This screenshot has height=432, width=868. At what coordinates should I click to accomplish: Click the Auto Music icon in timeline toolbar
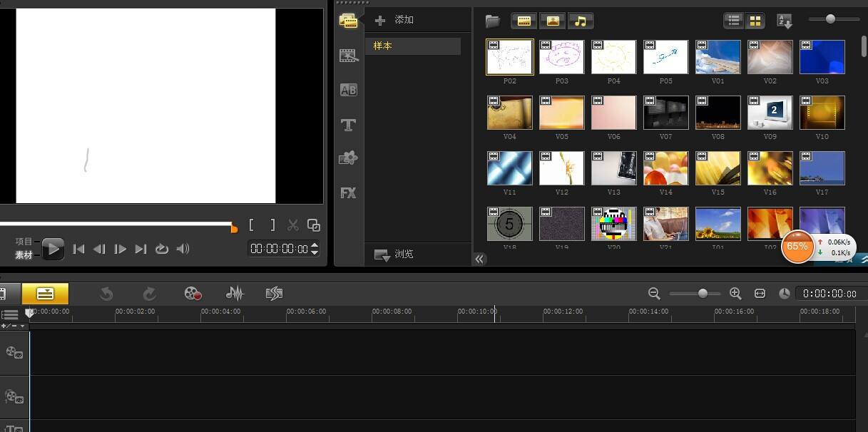click(x=274, y=294)
